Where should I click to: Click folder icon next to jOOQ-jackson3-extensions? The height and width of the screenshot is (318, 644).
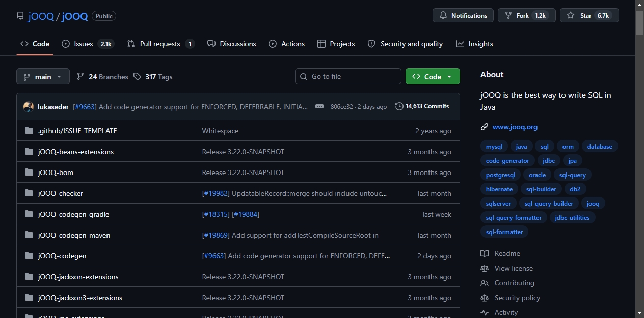click(29, 298)
